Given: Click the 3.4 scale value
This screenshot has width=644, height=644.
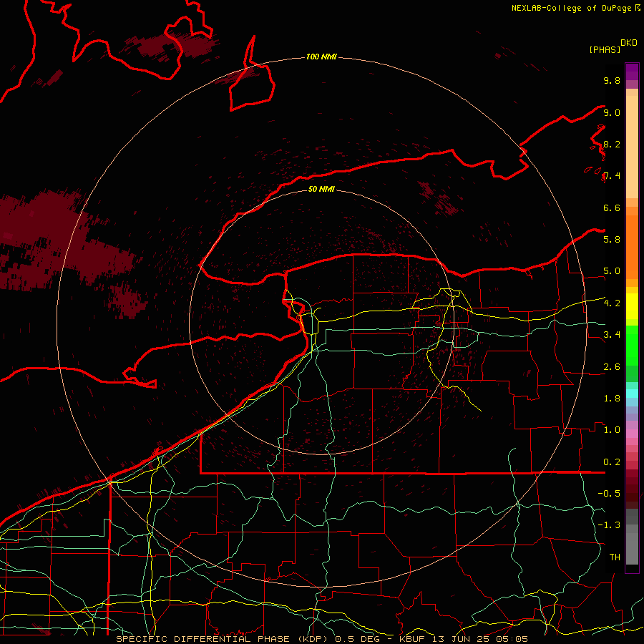Looking at the screenshot, I should pos(612,334).
